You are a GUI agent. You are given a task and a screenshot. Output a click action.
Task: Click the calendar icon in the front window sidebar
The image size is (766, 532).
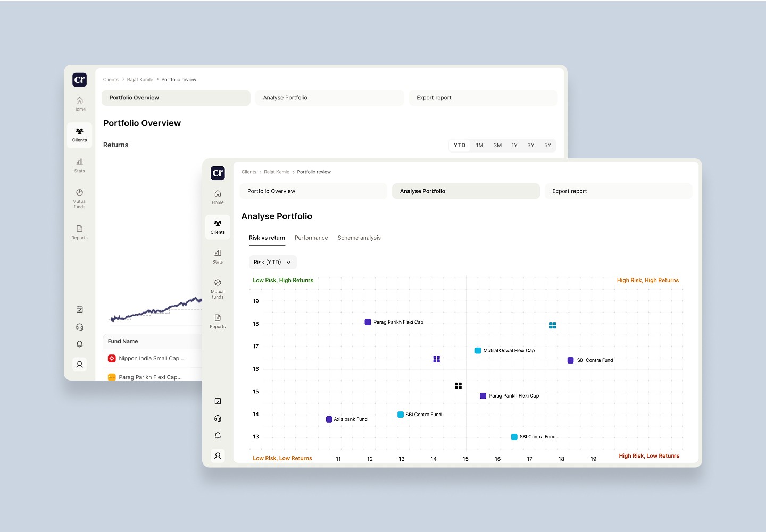coord(218,401)
